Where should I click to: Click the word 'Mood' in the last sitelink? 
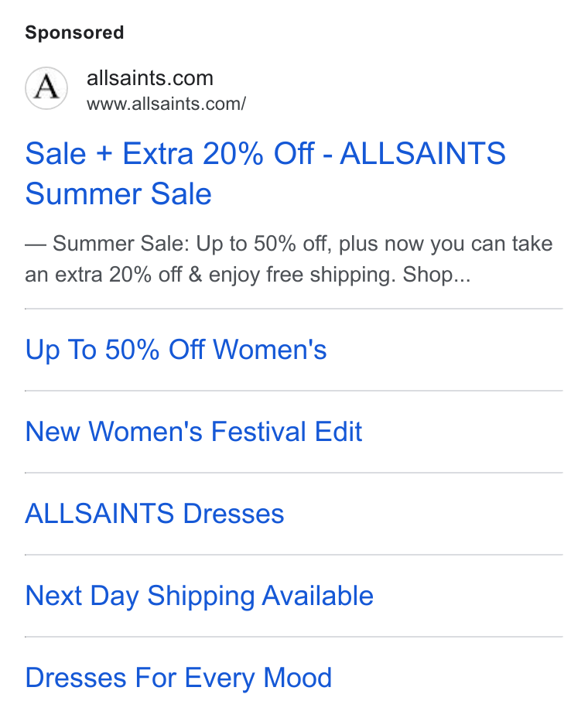coord(298,678)
